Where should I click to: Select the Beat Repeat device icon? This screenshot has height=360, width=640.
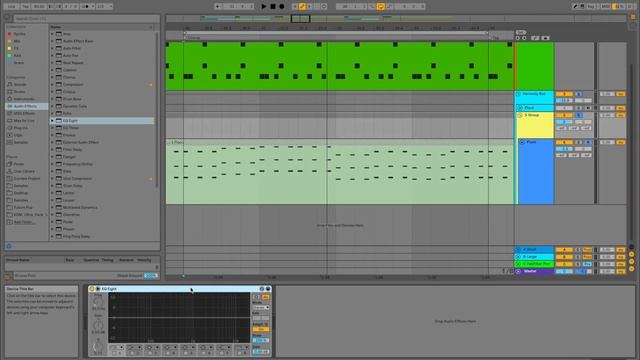pos(59,63)
